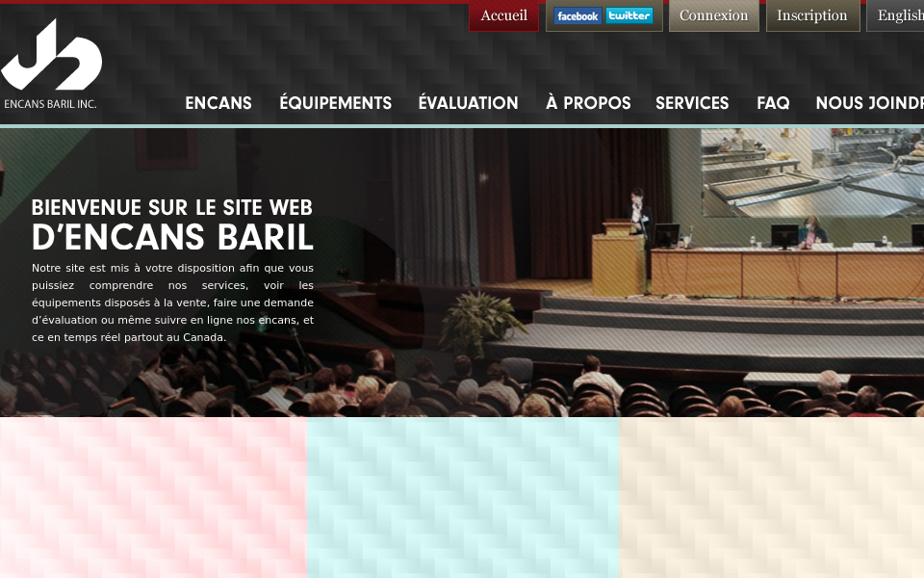
Task: Click the Inscription registration button
Action: pos(812,15)
